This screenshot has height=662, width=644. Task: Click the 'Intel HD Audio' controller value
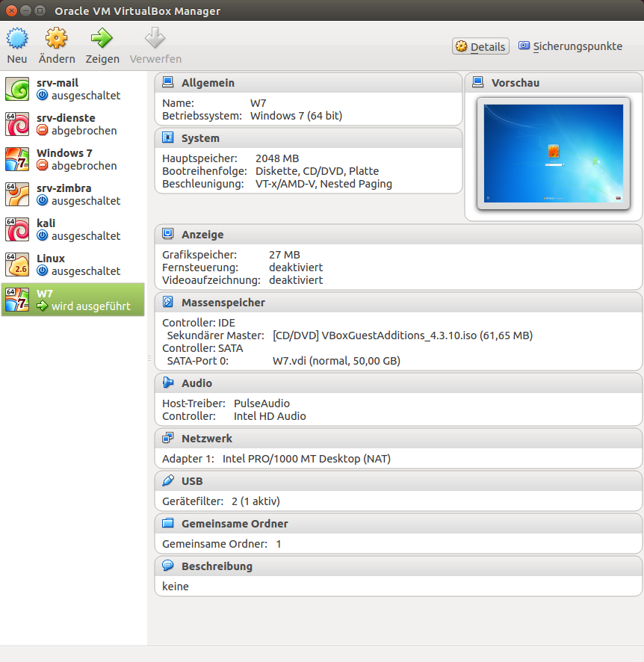[270, 416]
